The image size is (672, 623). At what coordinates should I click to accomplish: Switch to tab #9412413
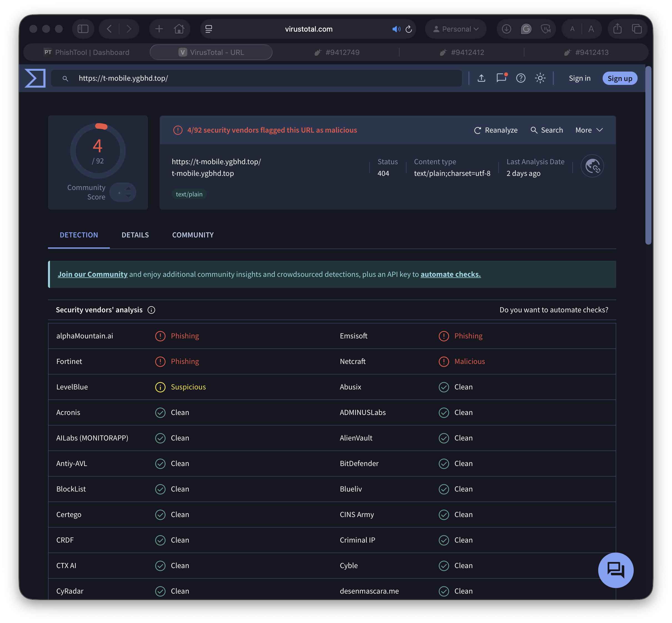coord(586,52)
